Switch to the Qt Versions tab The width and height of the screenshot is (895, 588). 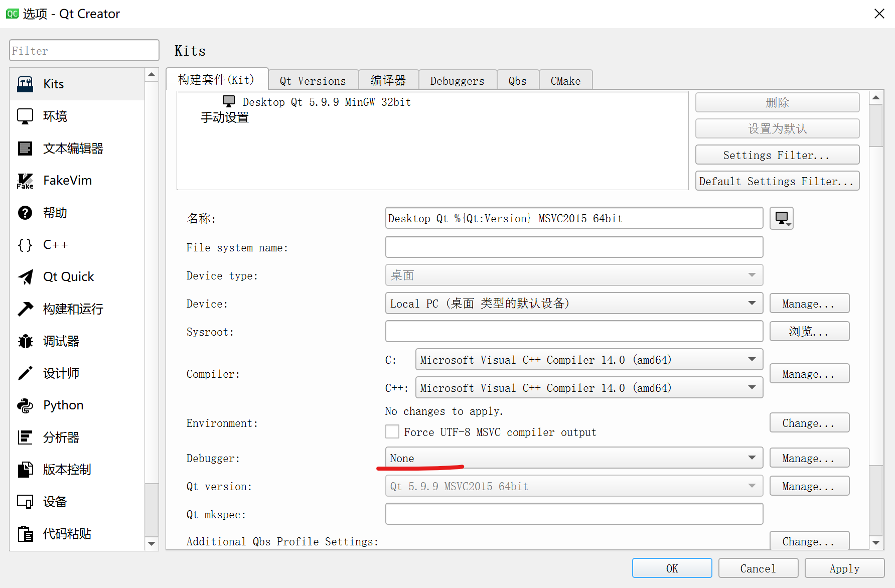coord(313,80)
